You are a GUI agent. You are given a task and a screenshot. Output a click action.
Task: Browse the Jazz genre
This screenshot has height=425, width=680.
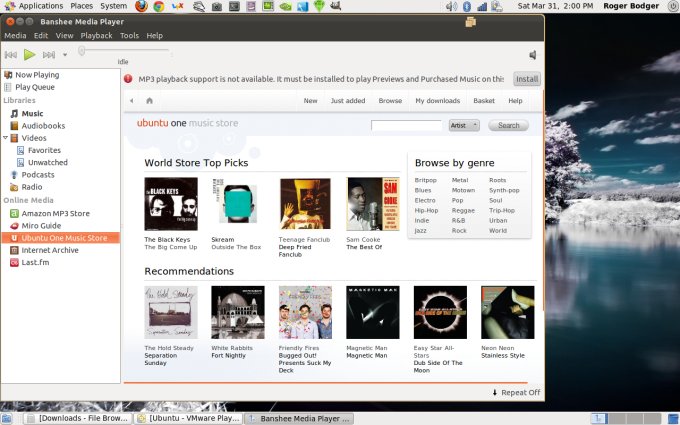[420, 231]
